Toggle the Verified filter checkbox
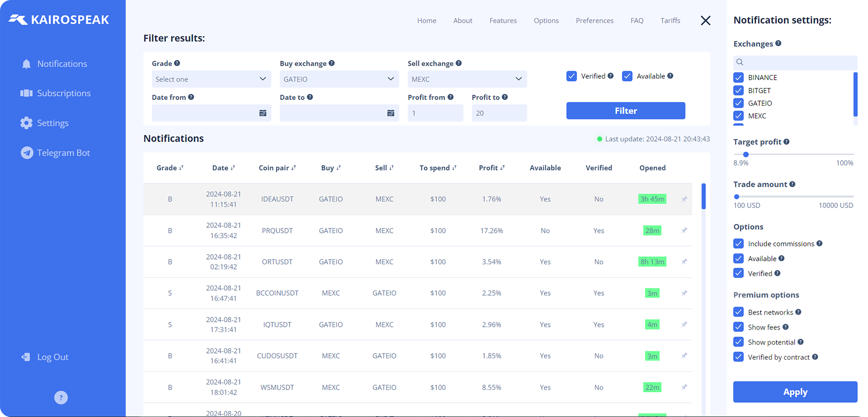The height and width of the screenshot is (417, 868). [x=572, y=76]
